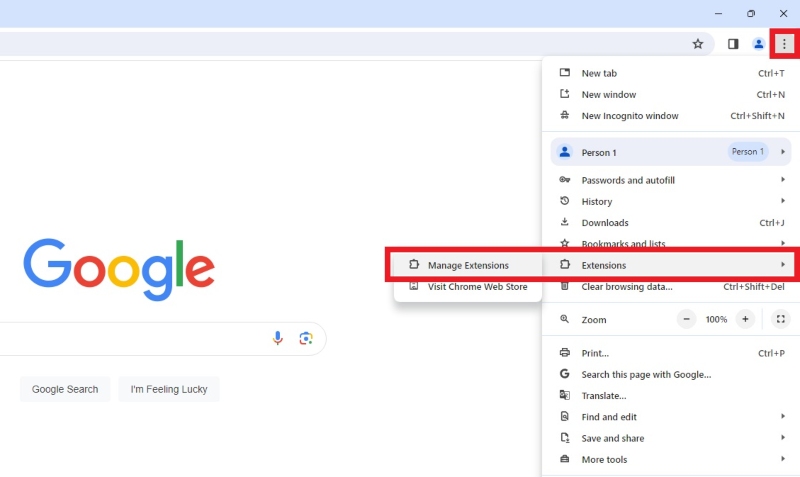Expand the History submenu
The height and width of the screenshot is (477, 800).
[x=783, y=201]
